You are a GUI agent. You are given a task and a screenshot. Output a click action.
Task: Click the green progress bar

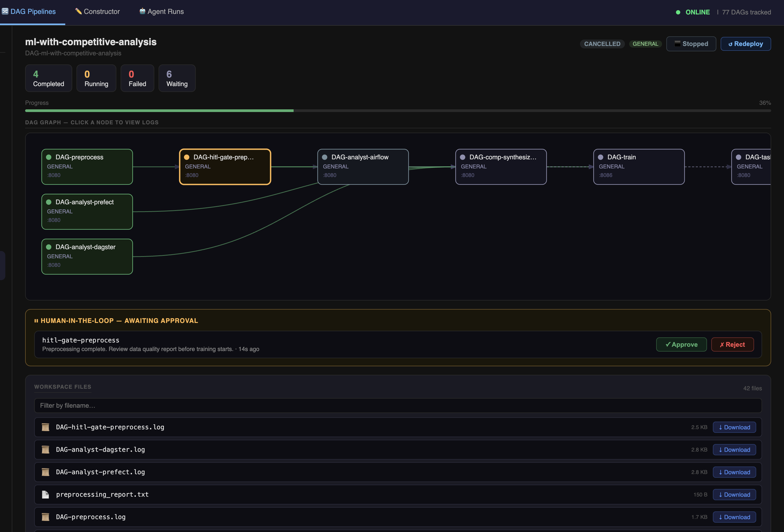[x=159, y=111]
